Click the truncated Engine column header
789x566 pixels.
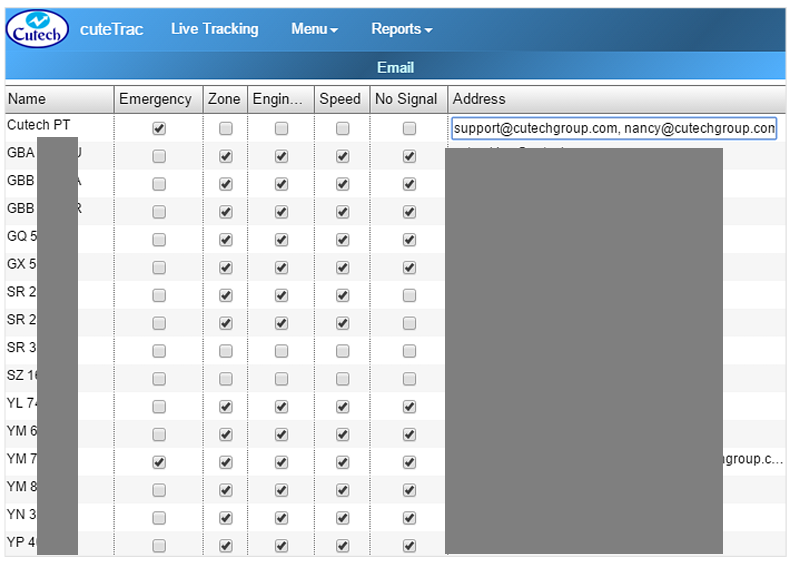pos(279,99)
